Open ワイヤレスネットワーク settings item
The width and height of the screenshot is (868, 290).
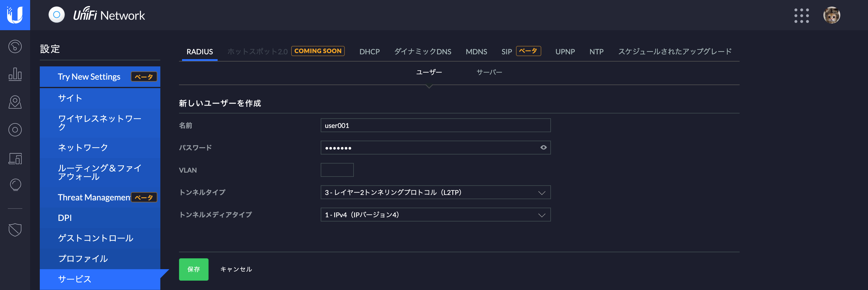point(100,123)
